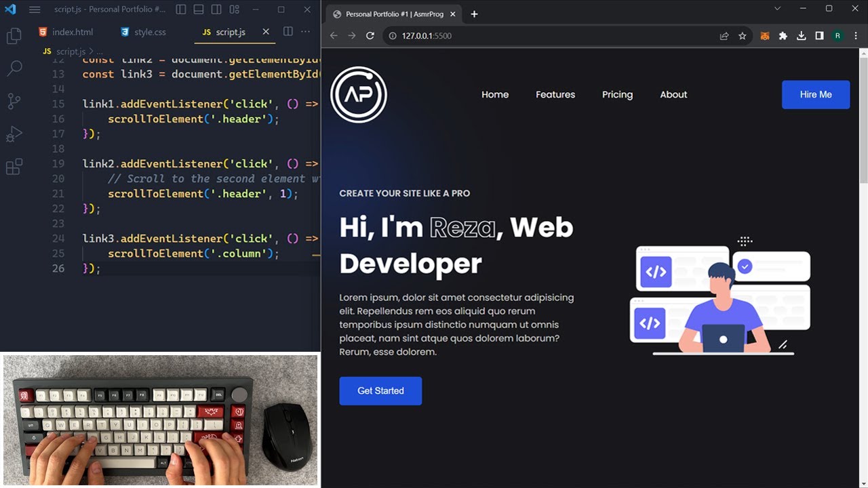This screenshot has height=488, width=868.
Task: Click the heading 'Hi, I'm Reza, Web Developer'
Action: [456, 245]
